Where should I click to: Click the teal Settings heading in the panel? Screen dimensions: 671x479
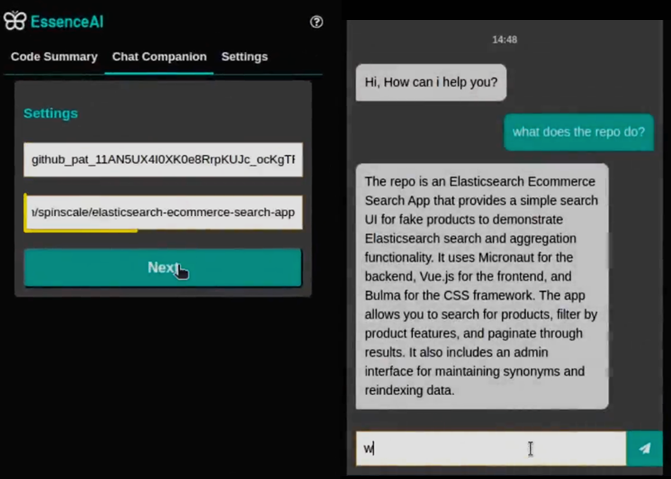pos(50,113)
